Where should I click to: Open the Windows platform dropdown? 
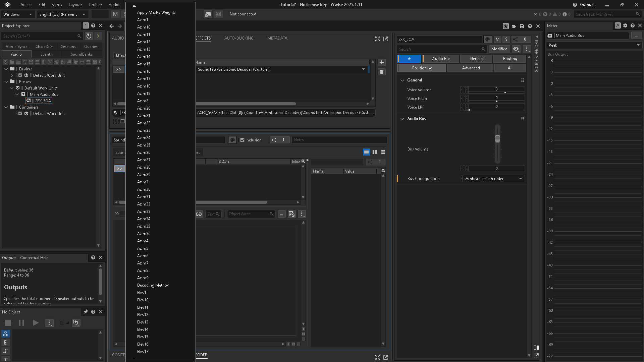[17, 14]
